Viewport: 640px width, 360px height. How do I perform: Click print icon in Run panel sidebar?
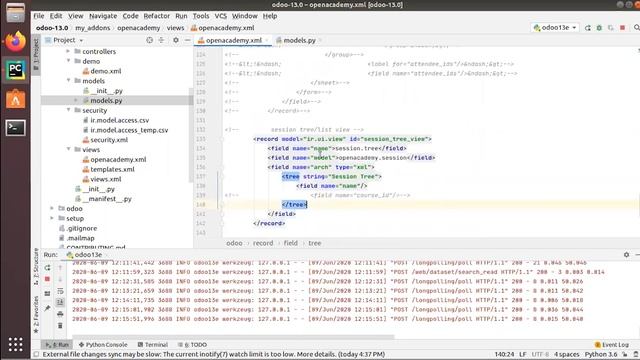coord(60,314)
